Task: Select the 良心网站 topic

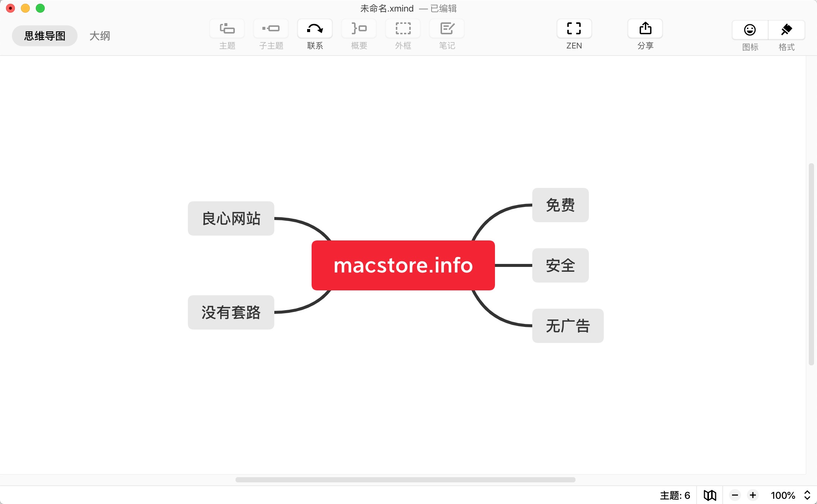Action: pos(231,218)
